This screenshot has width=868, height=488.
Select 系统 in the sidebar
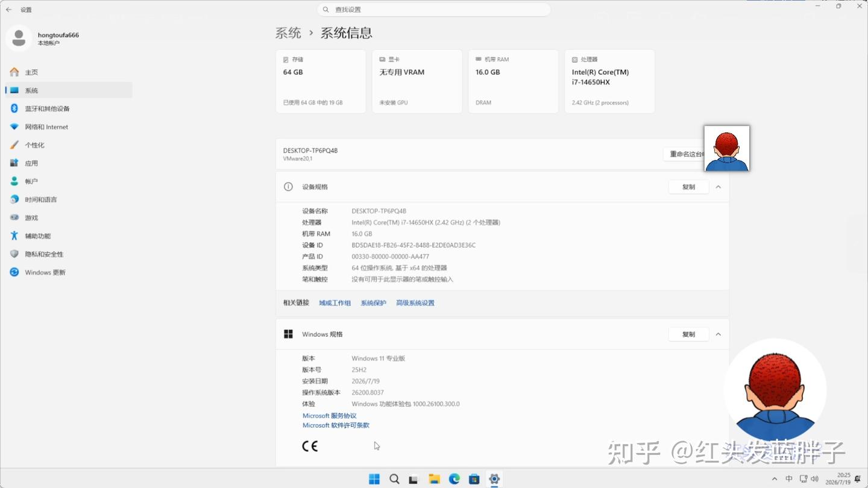click(69, 90)
